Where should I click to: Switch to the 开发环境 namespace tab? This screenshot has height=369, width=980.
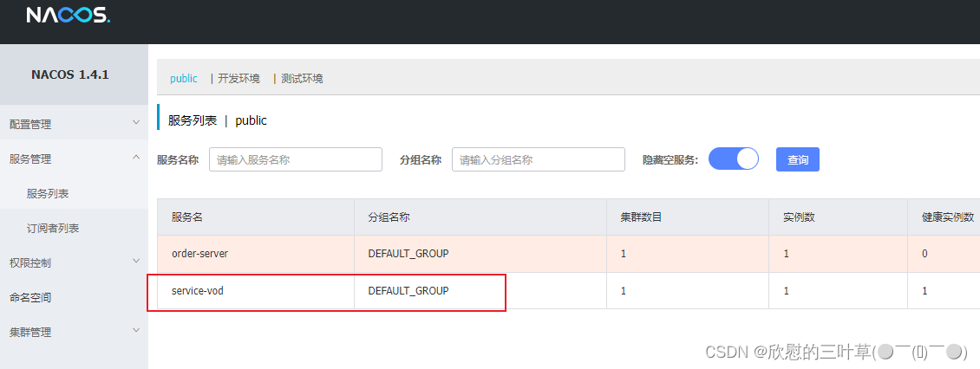(238, 79)
